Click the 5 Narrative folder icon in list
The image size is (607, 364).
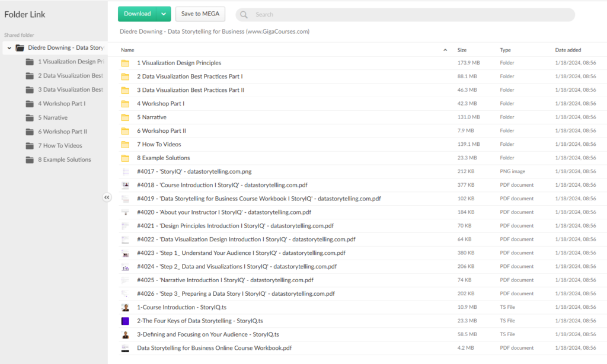(125, 117)
